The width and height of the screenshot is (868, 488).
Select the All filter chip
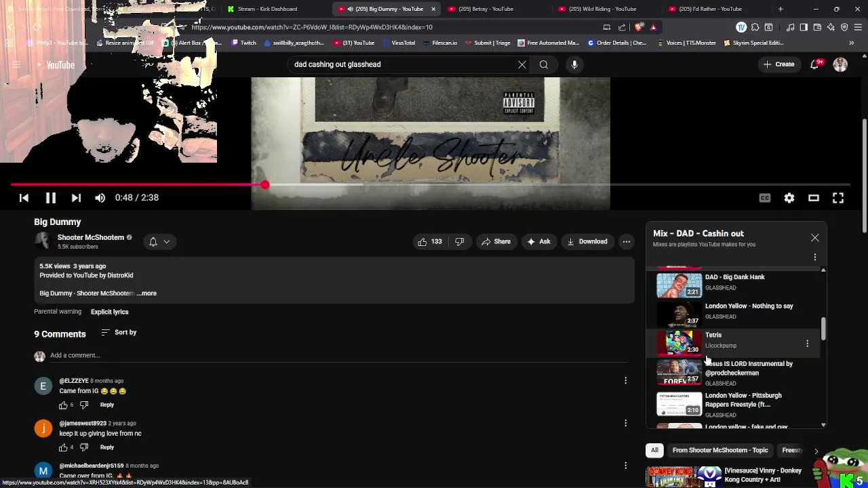point(654,450)
